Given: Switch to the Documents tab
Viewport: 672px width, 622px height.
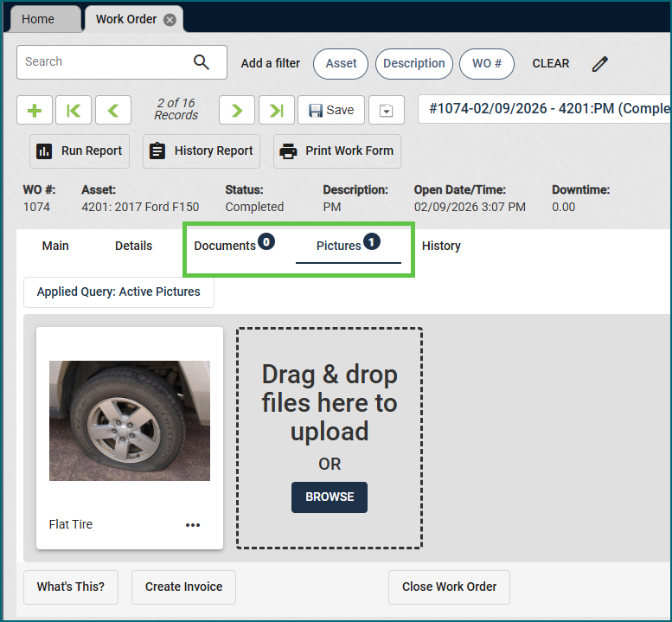Looking at the screenshot, I should tap(225, 246).
